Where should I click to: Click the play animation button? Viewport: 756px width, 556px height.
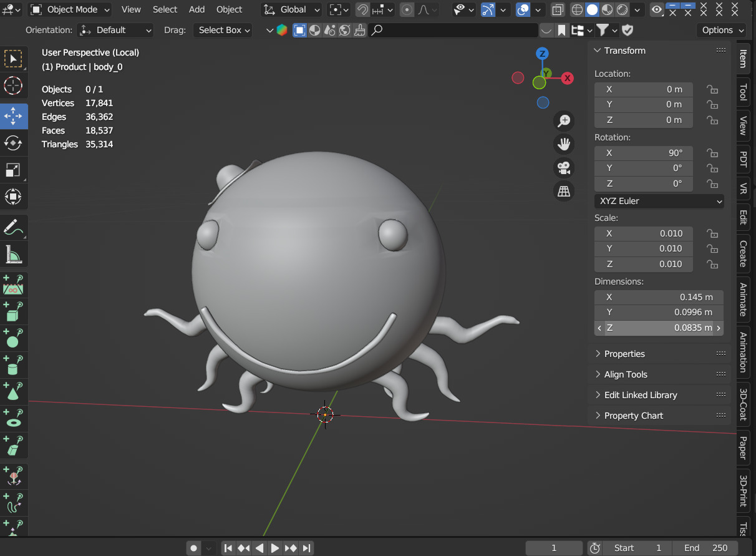(274, 548)
